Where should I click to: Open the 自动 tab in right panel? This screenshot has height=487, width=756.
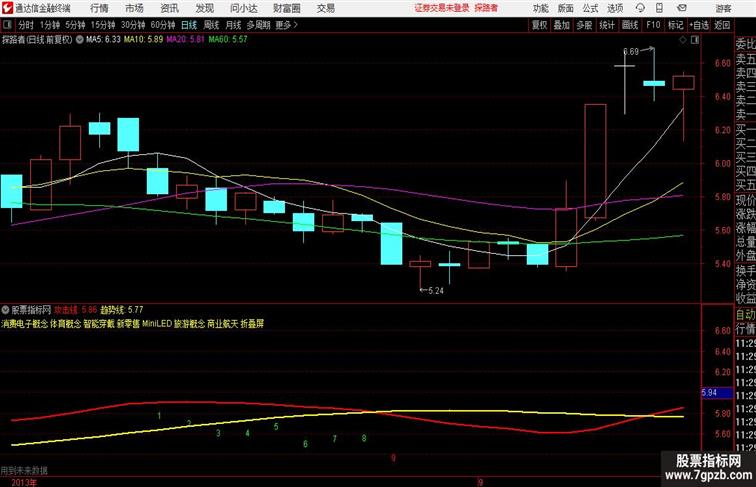[x=745, y=315]
